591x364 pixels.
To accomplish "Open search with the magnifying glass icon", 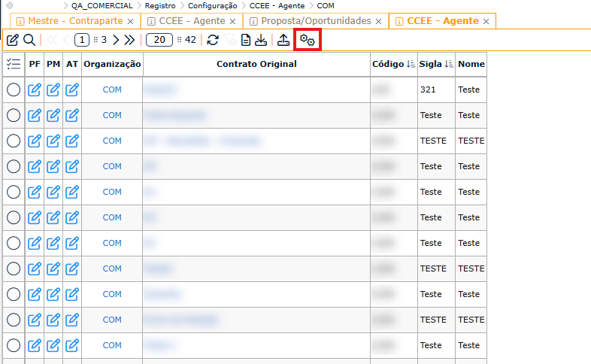I will tap(29, 40).
